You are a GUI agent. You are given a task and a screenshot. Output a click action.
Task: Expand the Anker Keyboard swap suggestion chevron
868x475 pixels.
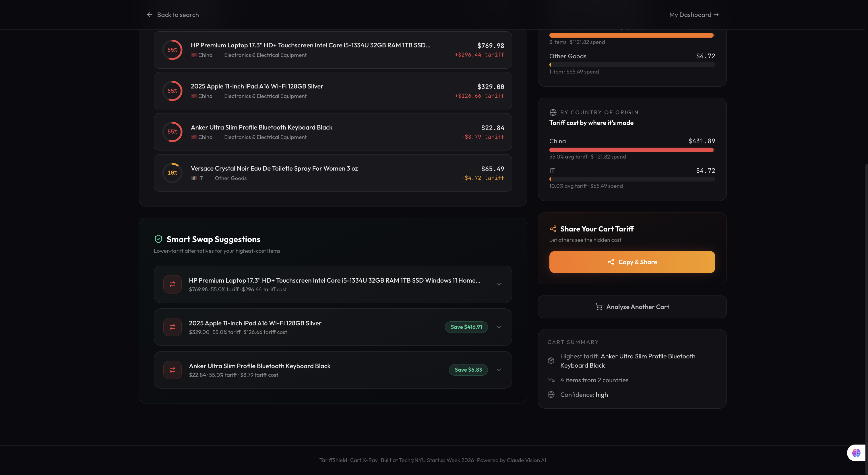tap(499, 370)
